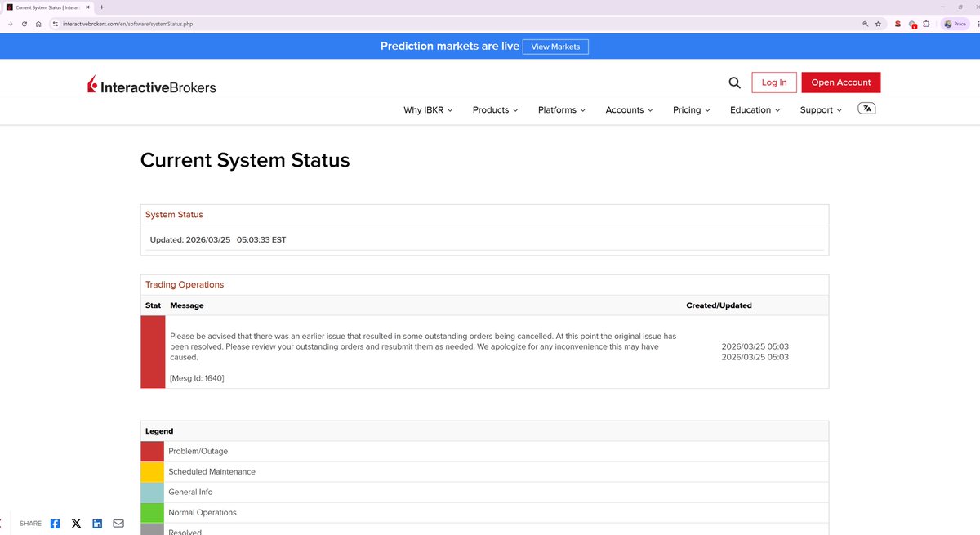Share page on X (Twitter)
This screenshot has width=980, height=535.
76,524
